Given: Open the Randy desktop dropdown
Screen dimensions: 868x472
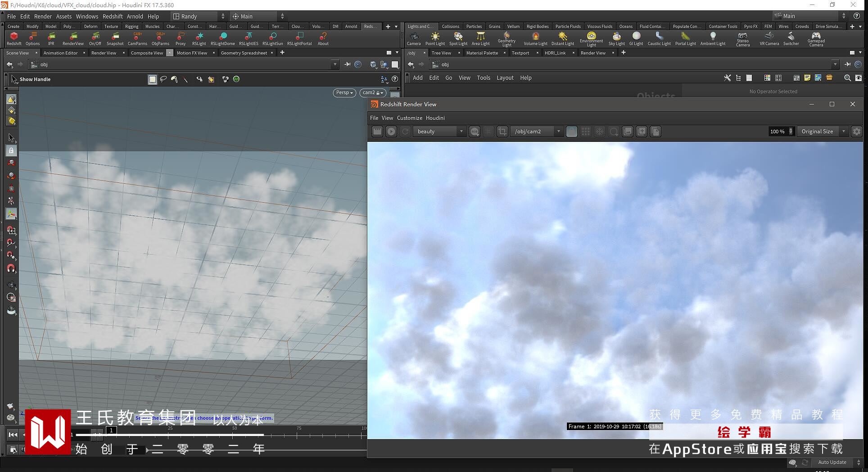Looking at the screenshot, I should pyautogui.click(x=199, y=16).
